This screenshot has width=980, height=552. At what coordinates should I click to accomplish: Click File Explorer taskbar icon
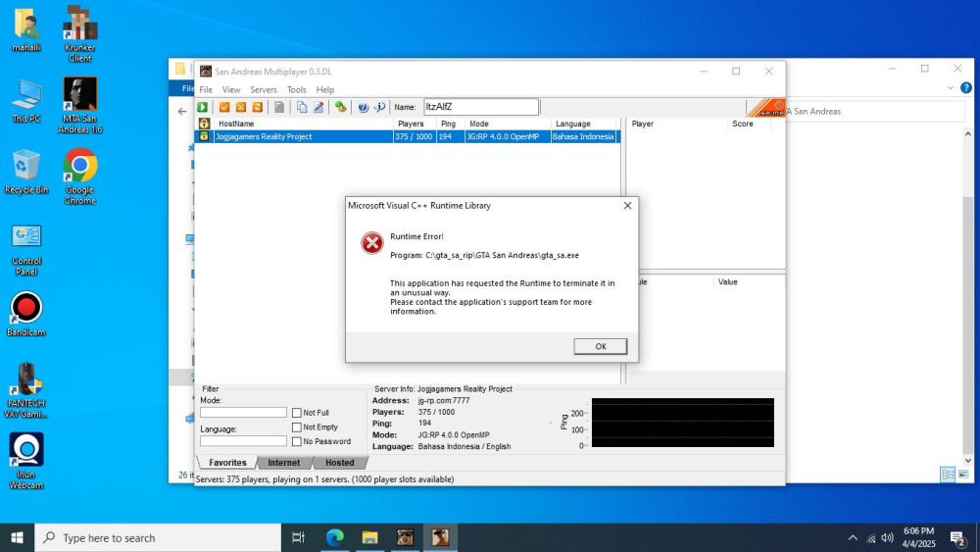click(x=370, y=537)
